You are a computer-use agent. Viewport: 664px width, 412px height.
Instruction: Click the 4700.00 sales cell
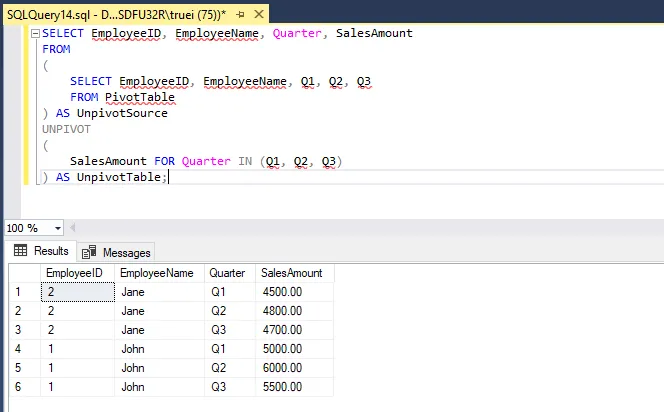[x=295, y=330]
